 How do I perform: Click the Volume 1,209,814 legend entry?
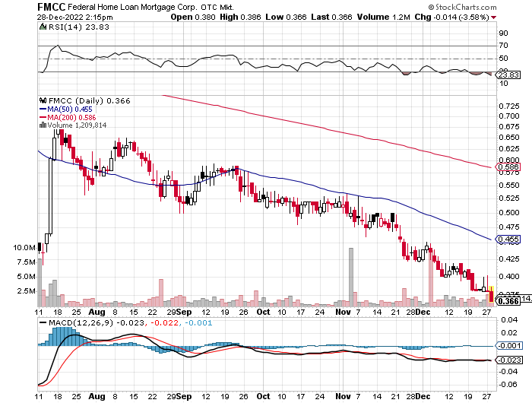(77, 125)
